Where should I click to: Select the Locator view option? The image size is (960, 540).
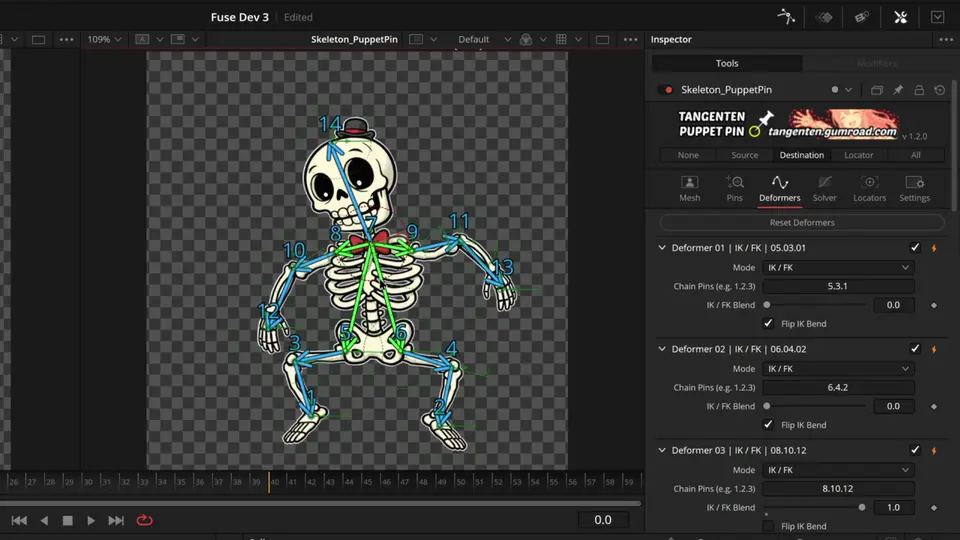click(858, 155)
